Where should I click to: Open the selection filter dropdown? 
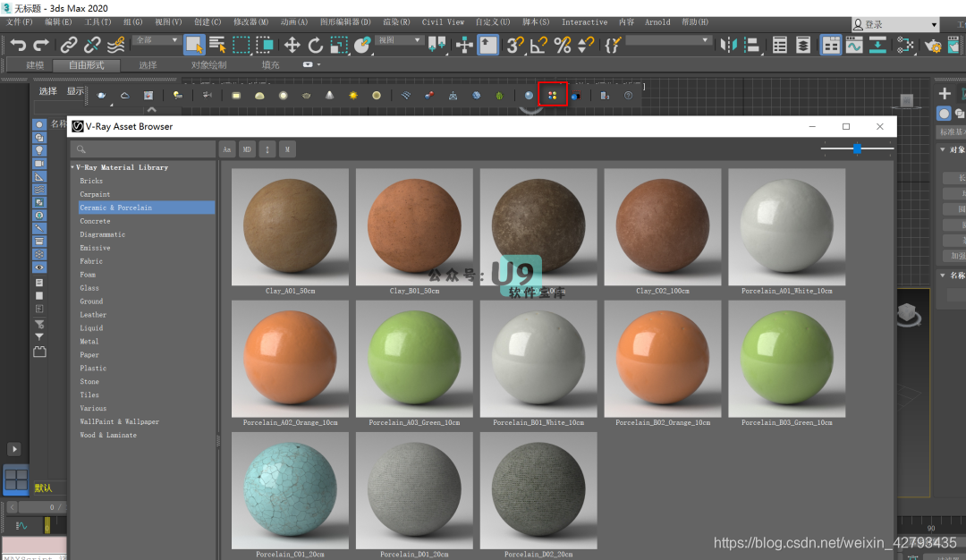click(157, 40)
